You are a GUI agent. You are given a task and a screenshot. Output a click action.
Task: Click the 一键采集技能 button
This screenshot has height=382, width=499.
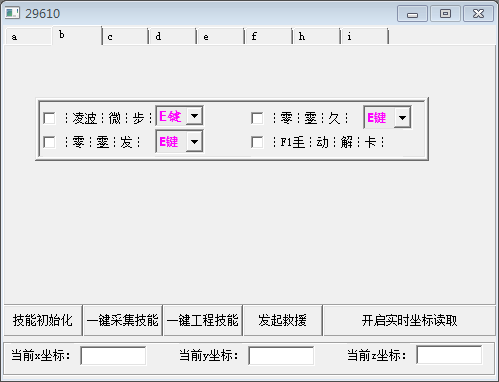(x=123, y=320)
